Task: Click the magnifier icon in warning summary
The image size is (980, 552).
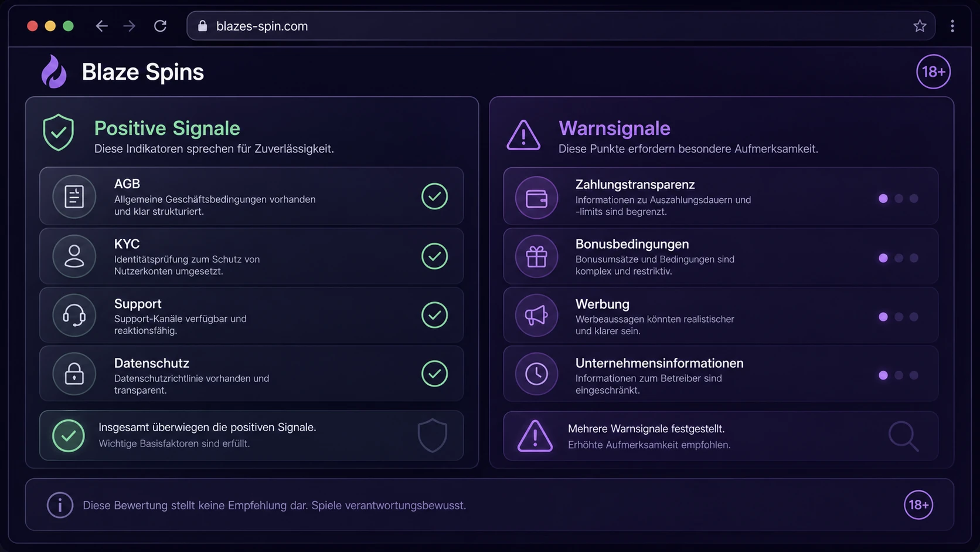Action: click(x=903, y=436)
